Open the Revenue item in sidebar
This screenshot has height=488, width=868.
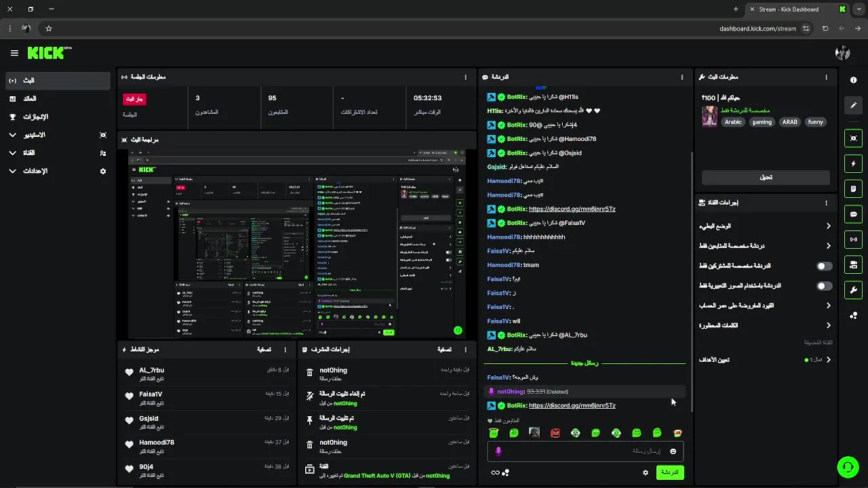[x=58, y=99]
